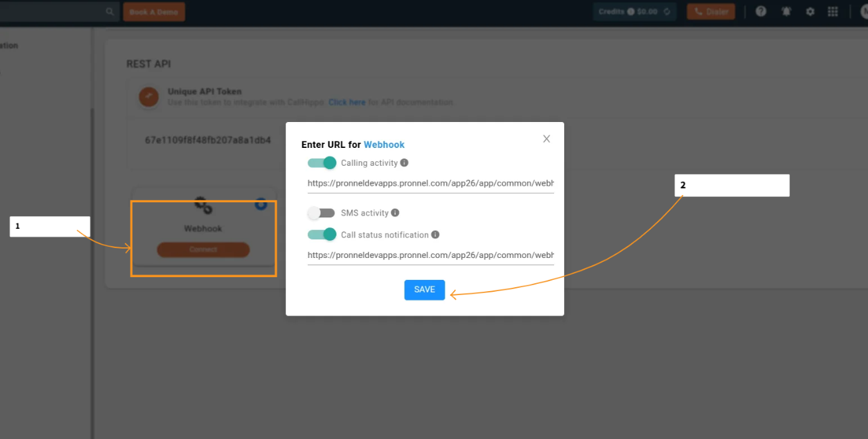Connect the Webhook integration
This screenshot has width=868, height=439.
pos(203,250)
